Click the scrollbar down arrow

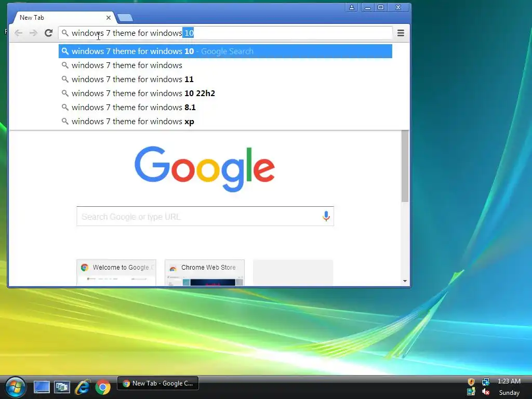click(405, 281)
